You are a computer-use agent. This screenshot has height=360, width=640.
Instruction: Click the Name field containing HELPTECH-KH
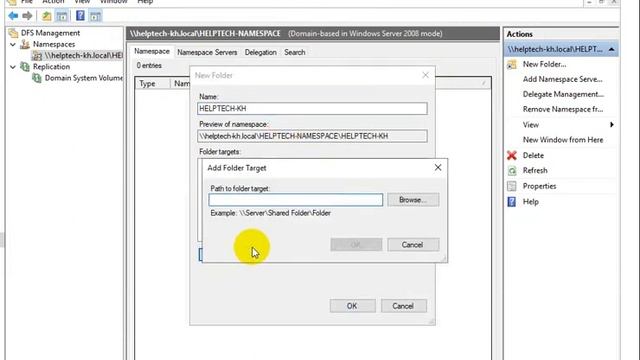(312, 109)
